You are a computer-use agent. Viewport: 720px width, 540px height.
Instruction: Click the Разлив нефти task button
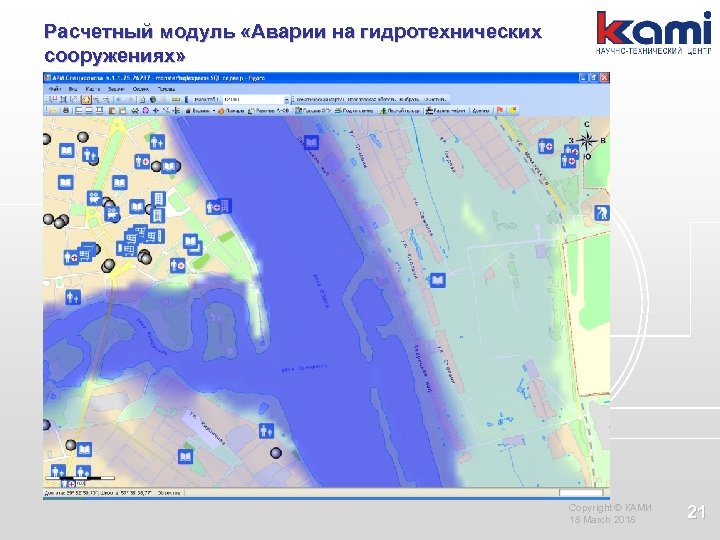pos(445,111)
